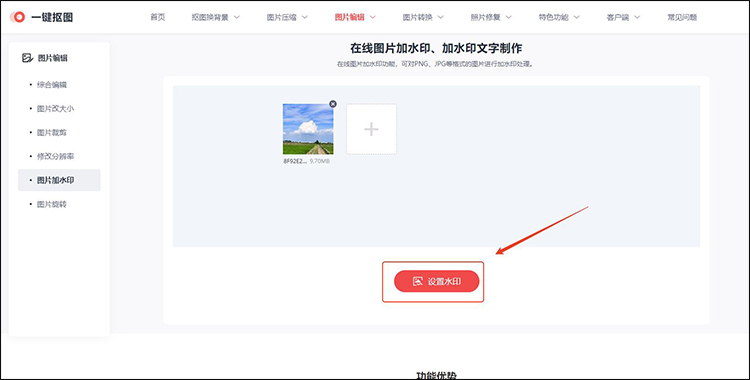This screenshot has height=380, width=750.
Task: Open the 图片压缩 menu
Action: pyautogui.click(x=281, y=17)
